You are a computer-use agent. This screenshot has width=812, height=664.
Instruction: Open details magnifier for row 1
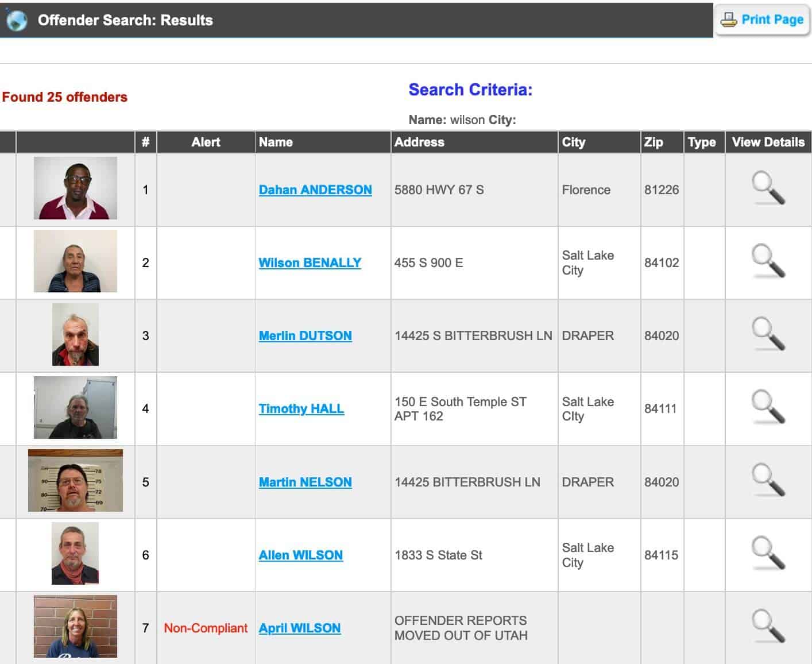coord(768,188)
